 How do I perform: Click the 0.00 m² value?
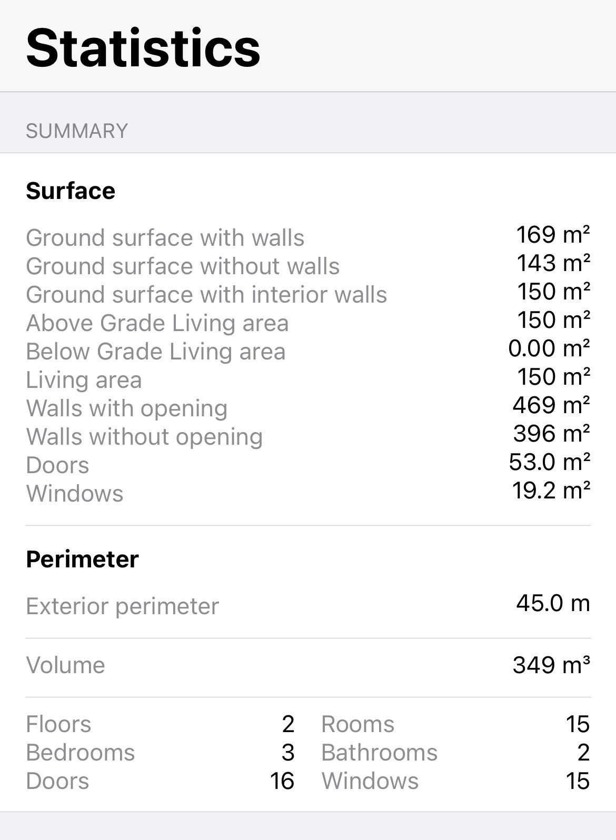(x=549, y=348)
